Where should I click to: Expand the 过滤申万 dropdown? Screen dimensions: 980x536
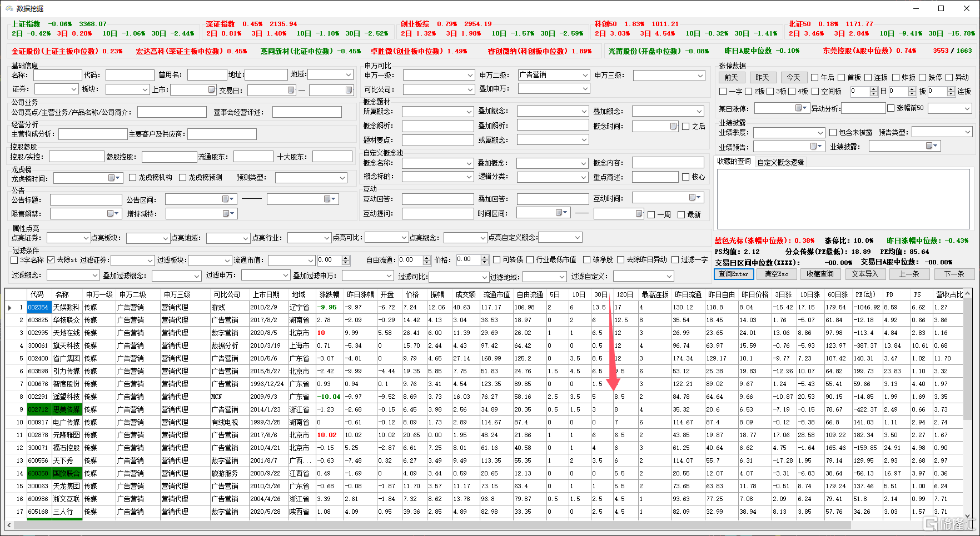(286, 275)
